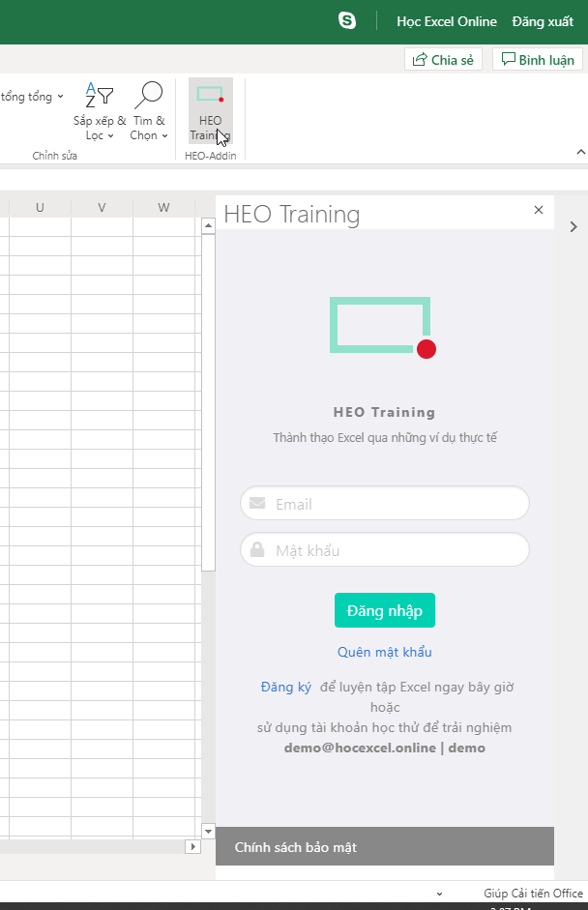Close the HEO Training task pane
The height and width of the screenshot is (910, 588).
(539, 210)
